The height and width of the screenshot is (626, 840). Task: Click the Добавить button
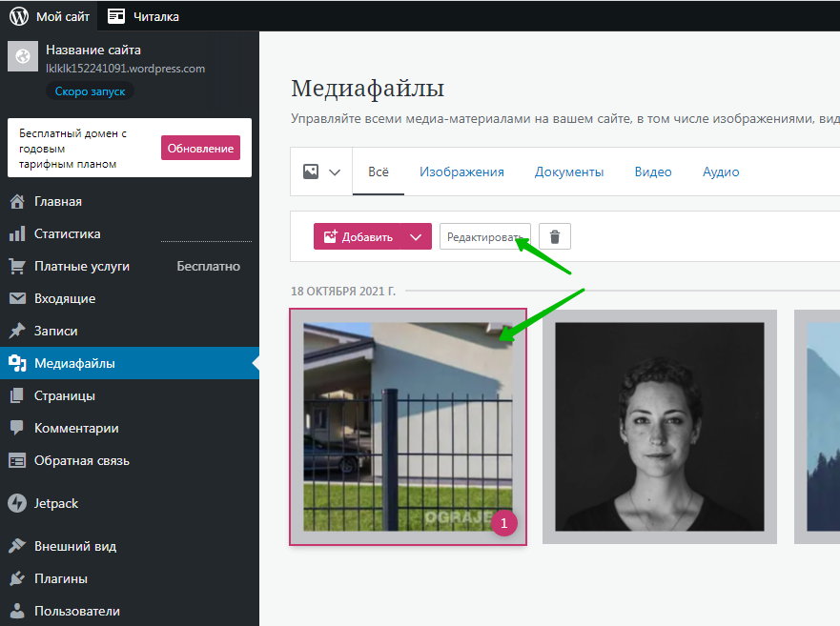pos(358,236)
